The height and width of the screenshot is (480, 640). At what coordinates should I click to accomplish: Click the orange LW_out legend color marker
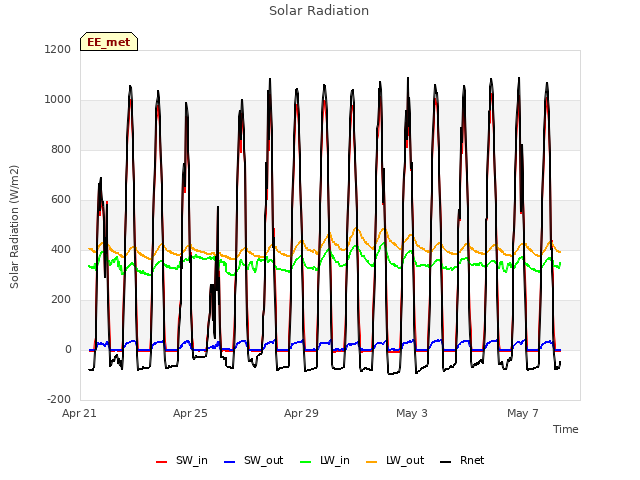(371, 462)
